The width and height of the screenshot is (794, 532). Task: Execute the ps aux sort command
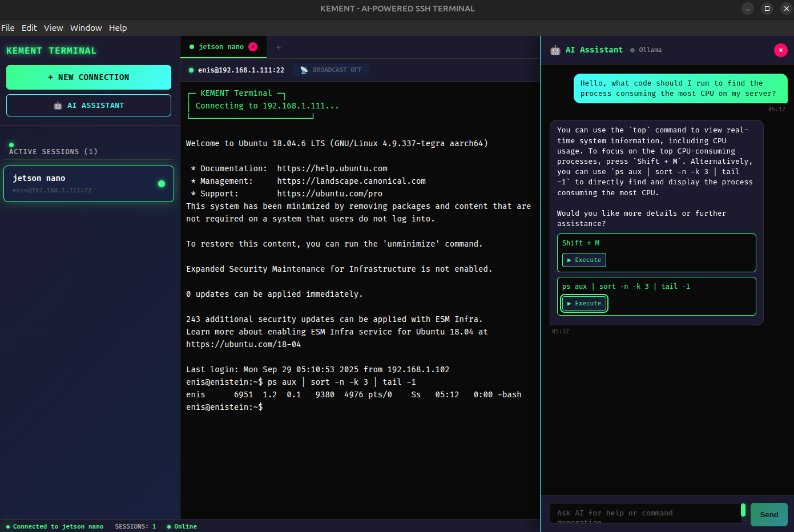[x=585, y=304]
